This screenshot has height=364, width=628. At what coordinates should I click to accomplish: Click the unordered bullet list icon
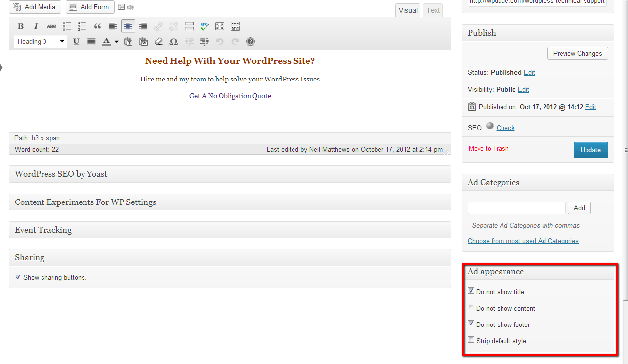(67, 26)
